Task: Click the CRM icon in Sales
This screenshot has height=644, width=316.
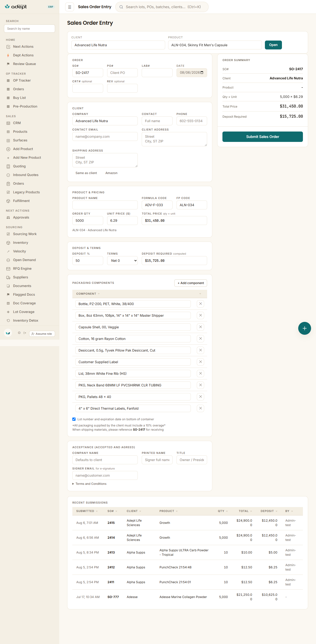Action: point(8,123)
